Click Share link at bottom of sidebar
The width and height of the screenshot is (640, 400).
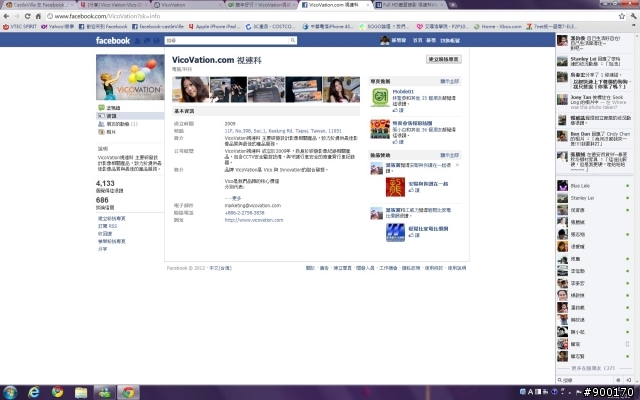click(102, 249)
